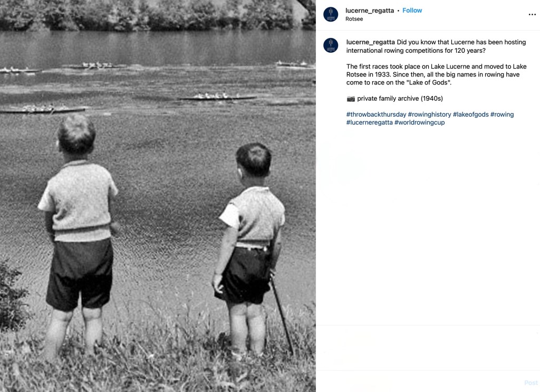
Task: Open the #throwbackthursday hashtag
Action: coord(376,114)
